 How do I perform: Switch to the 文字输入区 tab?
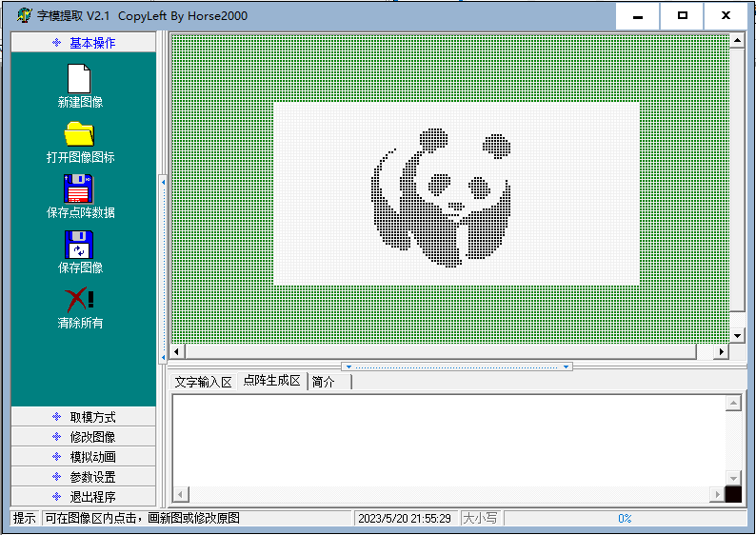click(x=204, y=383)
